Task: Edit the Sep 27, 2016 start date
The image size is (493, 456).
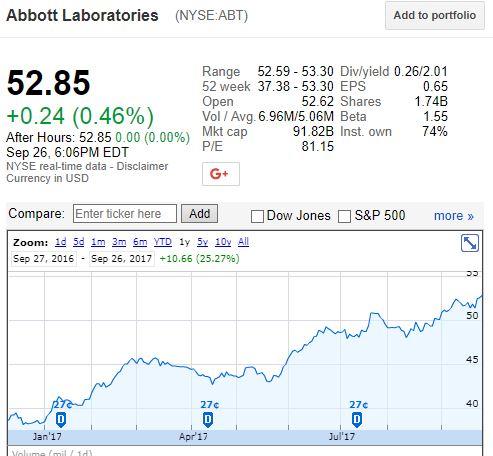Action: coord(44,259)
